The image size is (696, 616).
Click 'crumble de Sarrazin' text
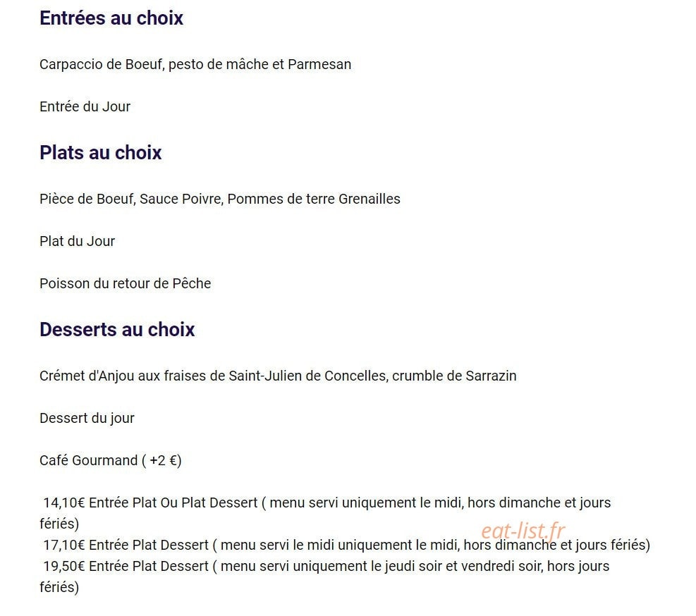(455, 376)
